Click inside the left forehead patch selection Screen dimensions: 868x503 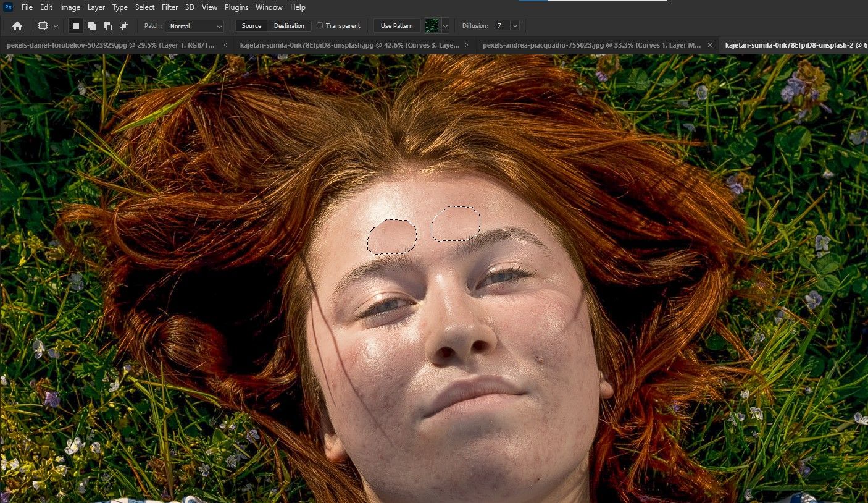coord(392,237)
